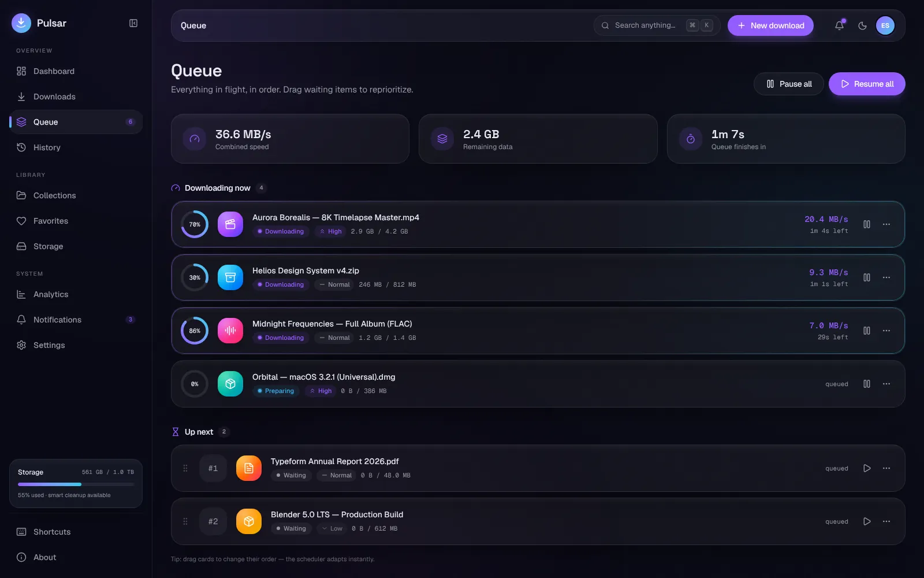This screenshot has width=924, height=578.
Task: Open Shortcuts in sidebar
Action: point(76,532)
